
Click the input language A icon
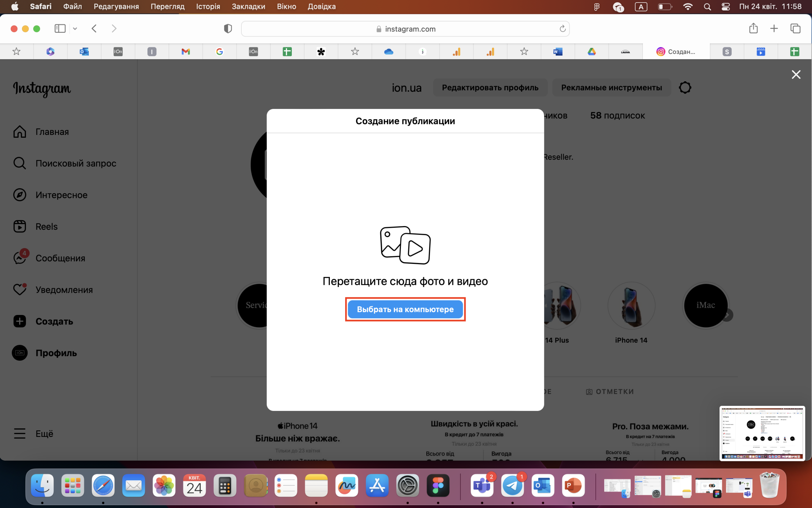point(641,7)
